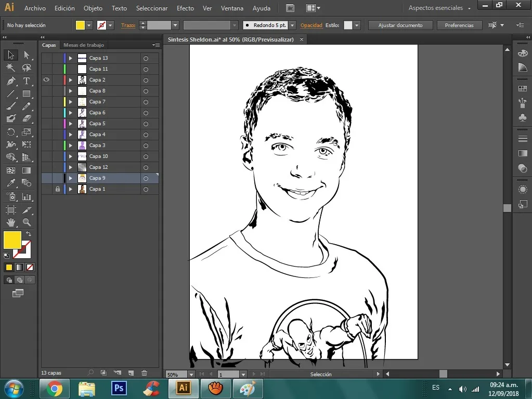
Task: Select the Type tool
Action: click(x=27, y=81)
